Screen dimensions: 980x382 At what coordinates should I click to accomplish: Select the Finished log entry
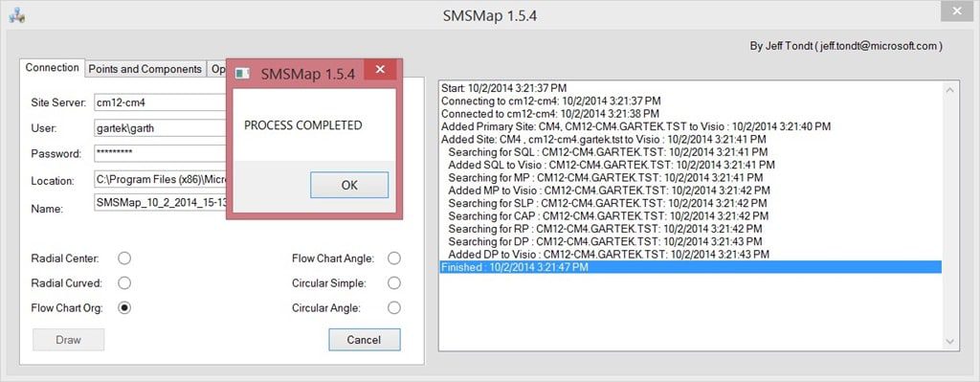point(691,267)
